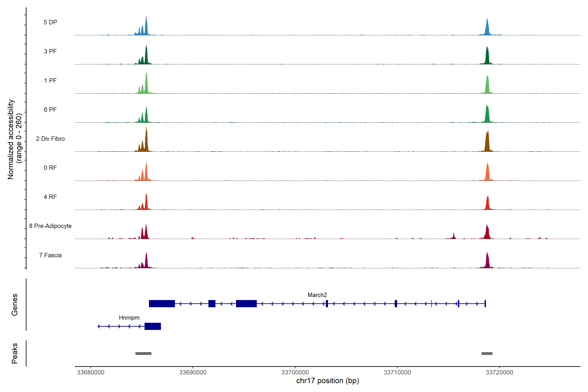Click the 8 Pre-Adipocyte track label

point(50,226)
